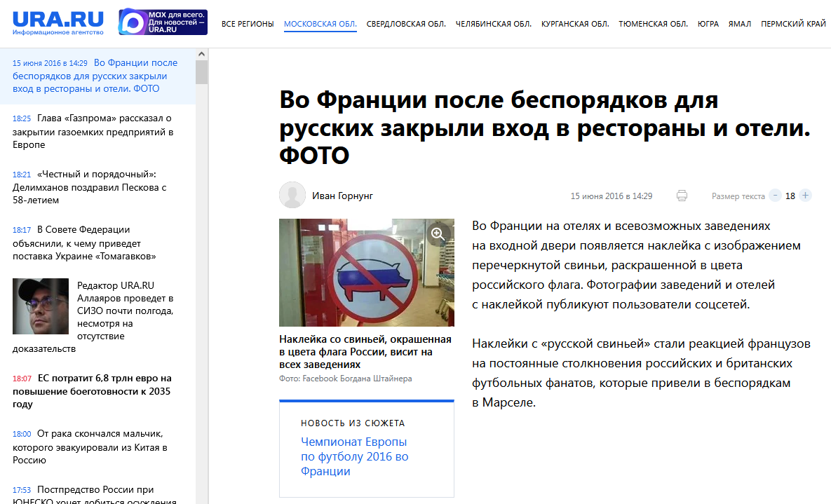Screen dimensions: 831x504
Task: Click the 18:07 timestamp in sidebar
Action: (22, 379)
